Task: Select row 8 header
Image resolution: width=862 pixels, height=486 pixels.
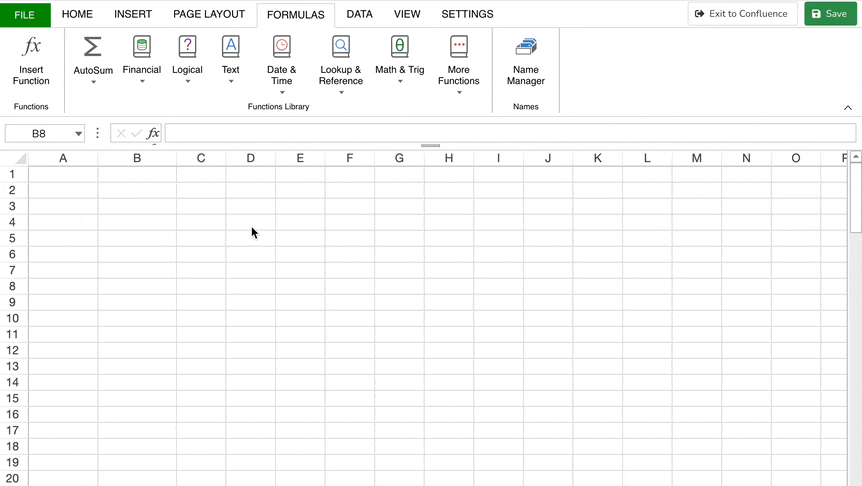Action: [x=13, y=286]
